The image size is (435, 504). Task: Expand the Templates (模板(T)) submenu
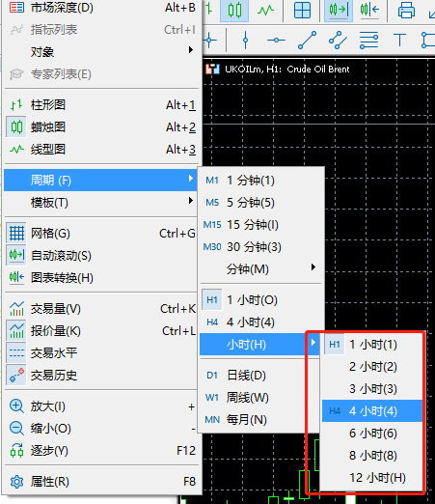(x=100, y=203)
